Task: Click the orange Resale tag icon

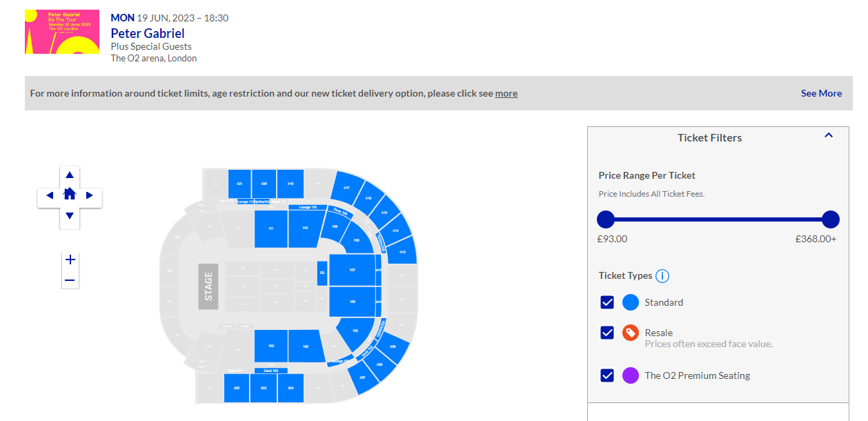Action: coord(631,333)
